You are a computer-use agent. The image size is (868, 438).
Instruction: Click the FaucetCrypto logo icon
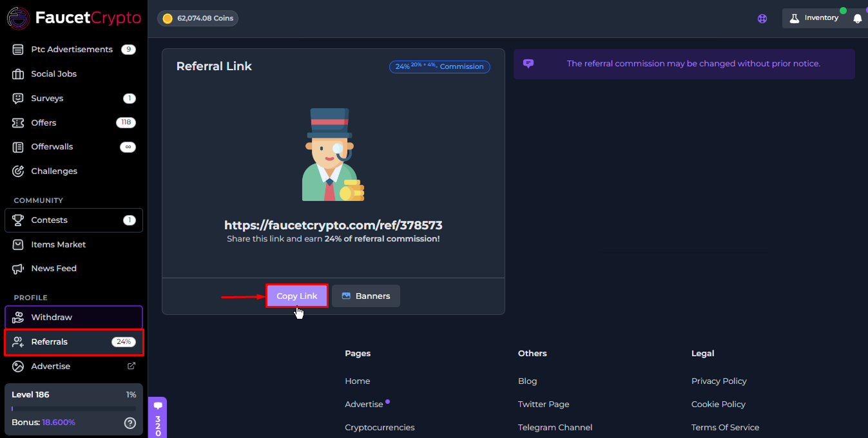(x=18, y=18)
